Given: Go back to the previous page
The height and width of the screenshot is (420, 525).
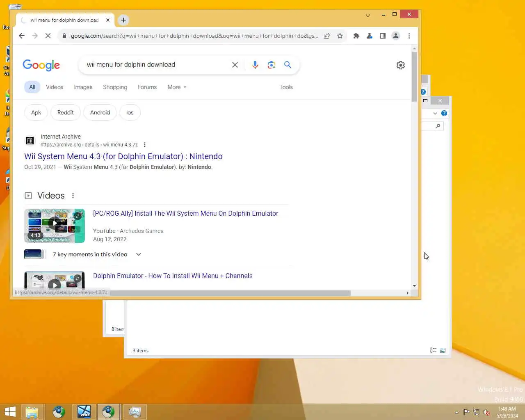Looking at the screenshot, I should [x=22, y=36].
